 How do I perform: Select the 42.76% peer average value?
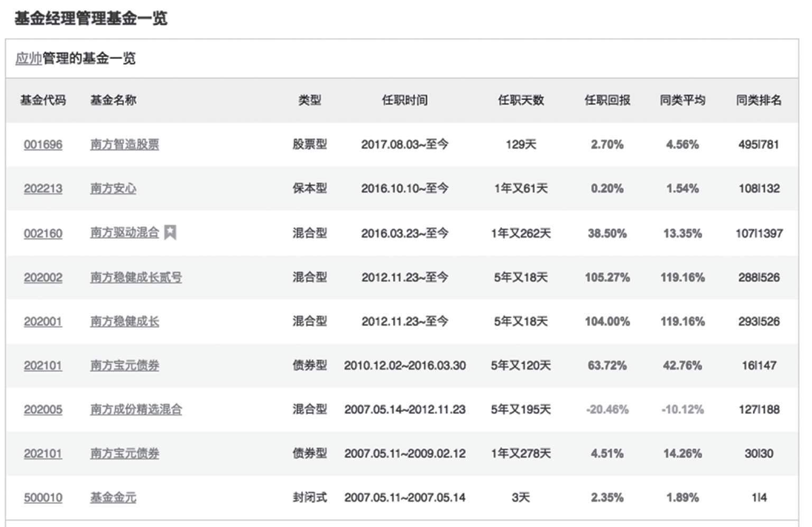pyautogui.click(x=682, y=365)
